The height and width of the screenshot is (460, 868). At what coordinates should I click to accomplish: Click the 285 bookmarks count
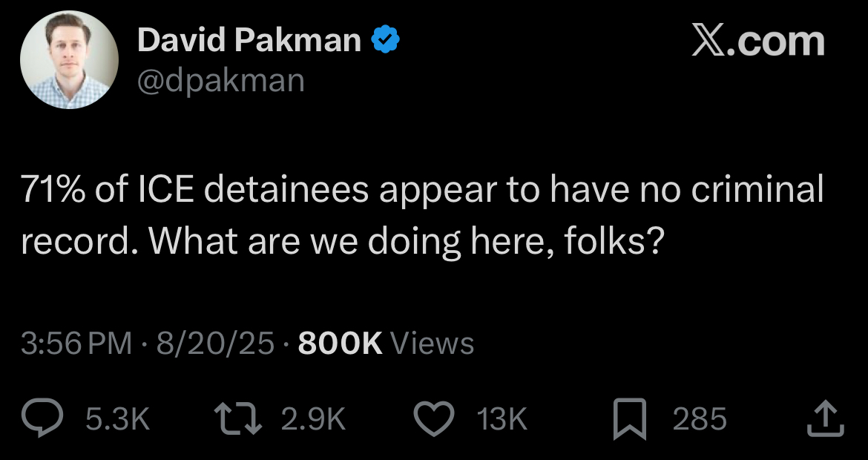tap(700, 420)
